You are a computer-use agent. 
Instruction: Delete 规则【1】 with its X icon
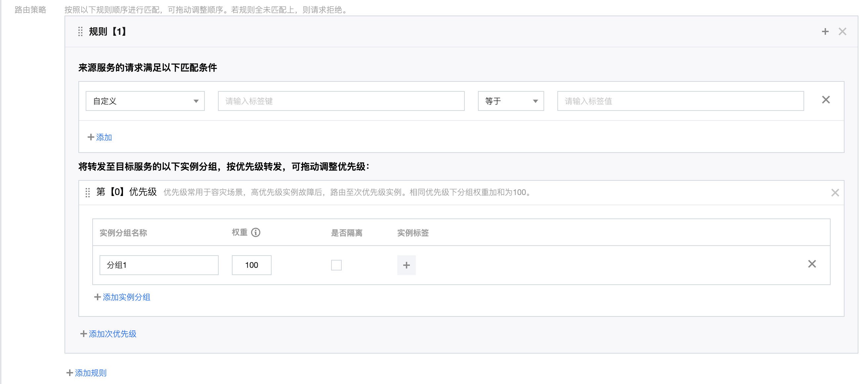[842, 32]
